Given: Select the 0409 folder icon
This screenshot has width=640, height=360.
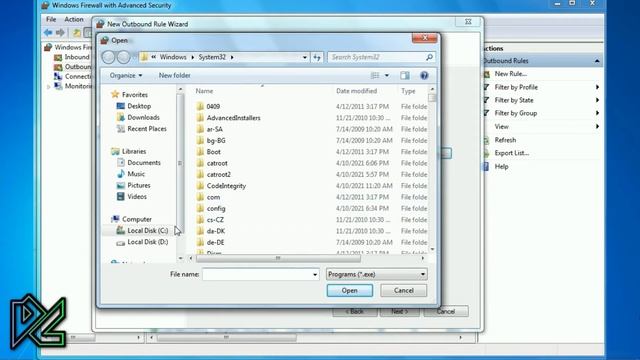Looking at the screenshot, I should (200, 107).
